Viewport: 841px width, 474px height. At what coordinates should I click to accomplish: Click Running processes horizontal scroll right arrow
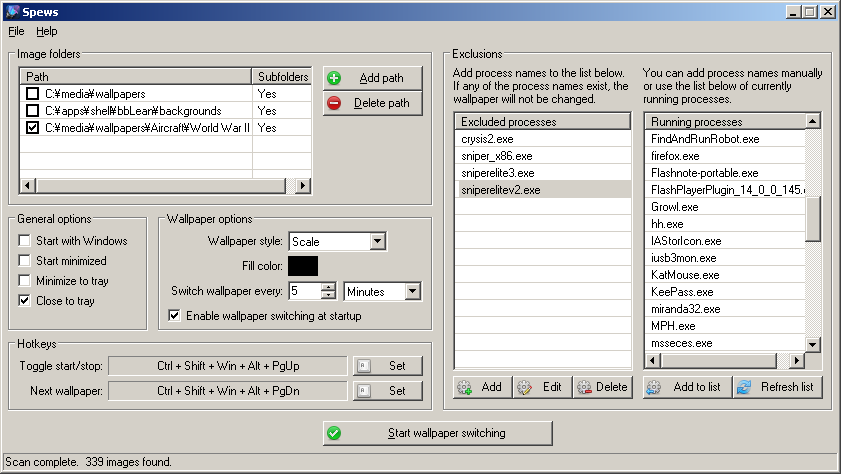pos(797,360)
